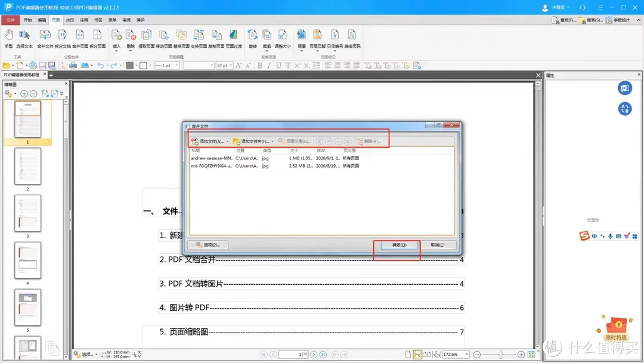Add new document tab with plus
644x363 pixels.
coord(51,75)
